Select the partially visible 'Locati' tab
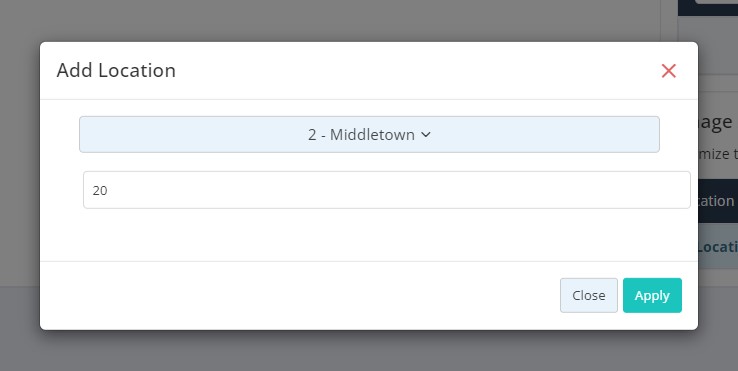738x371 pixels. [718, 247]
